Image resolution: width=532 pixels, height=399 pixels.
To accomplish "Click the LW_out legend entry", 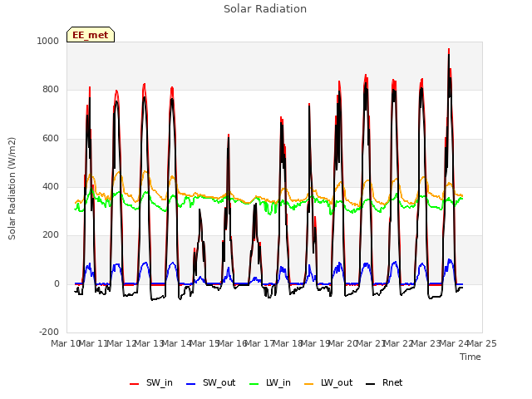I will click(x=329, y=382).
